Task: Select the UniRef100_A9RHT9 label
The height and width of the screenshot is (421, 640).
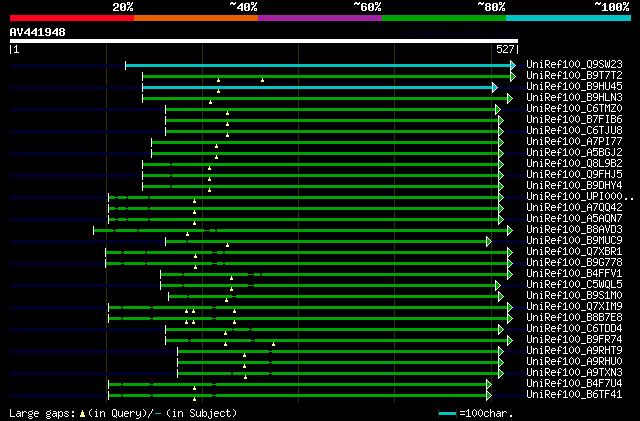Action: pos(574,351)
